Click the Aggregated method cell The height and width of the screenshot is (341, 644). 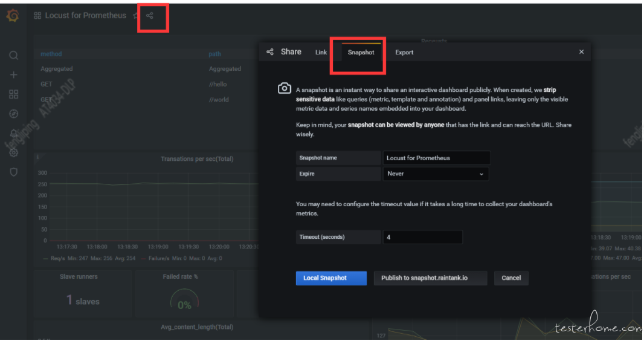[x=56, y=68]
